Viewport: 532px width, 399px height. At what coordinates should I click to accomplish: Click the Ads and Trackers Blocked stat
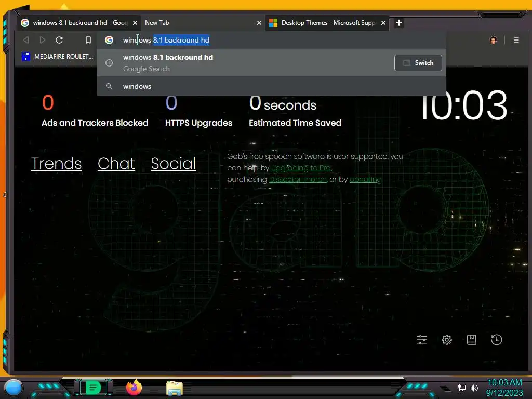(x=95, y=111)
